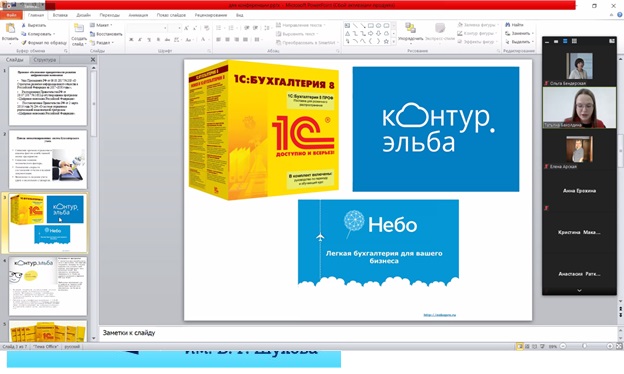Open the Вставка ribbon tab
Image resolution: width=624 pixels, height=374 pixels.
(60, 15)
